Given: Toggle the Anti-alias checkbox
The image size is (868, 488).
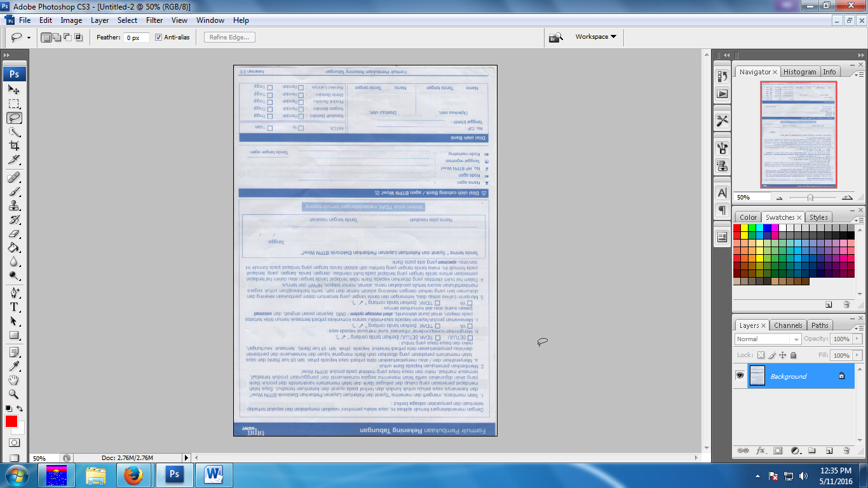Looking at the screenshot, I should click(x=158, y=37).
